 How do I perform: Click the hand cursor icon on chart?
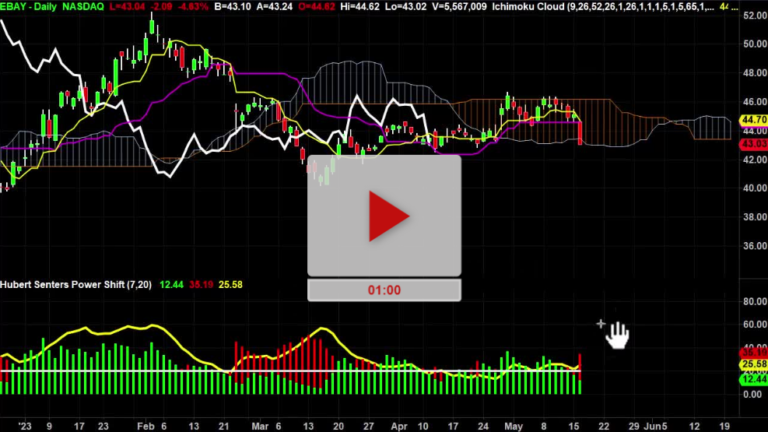(617, 334)
